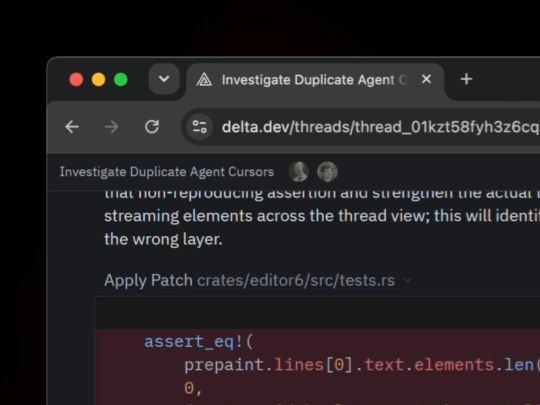
Task: Click the browser forward arrow
Action: [112, 127]
